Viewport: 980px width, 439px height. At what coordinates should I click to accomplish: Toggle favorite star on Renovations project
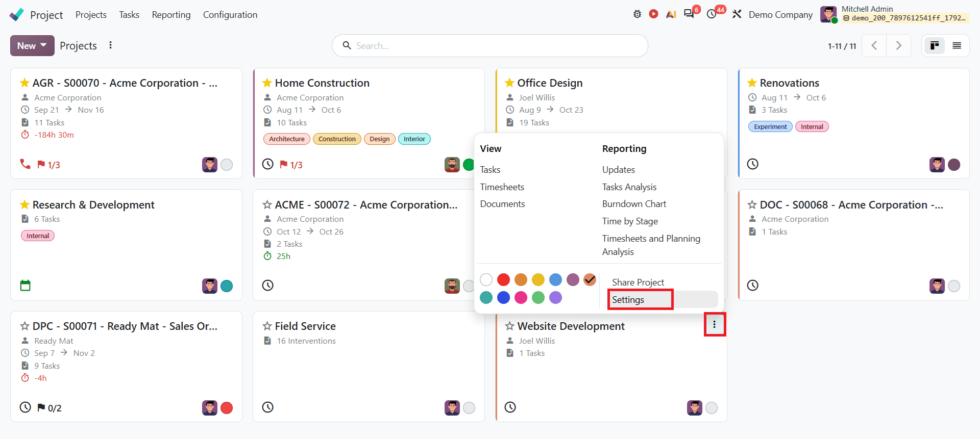tap(752, 83)
